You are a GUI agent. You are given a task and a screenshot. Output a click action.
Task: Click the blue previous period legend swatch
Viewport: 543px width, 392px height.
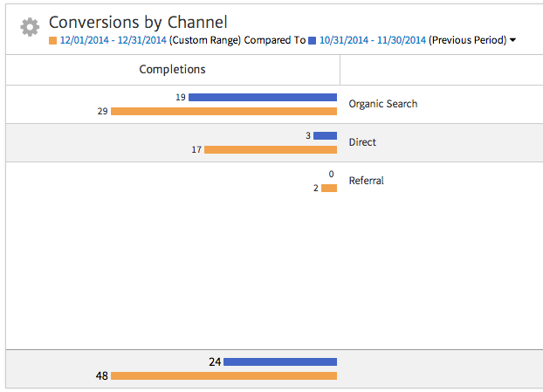coord(313,40)
